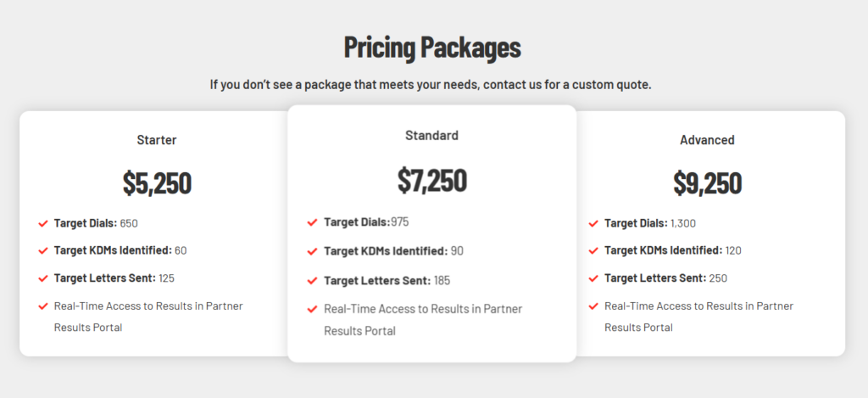Image resolution: width=868 pixels, height=398 pixels.
Task: Click the custom quote contact text
Action: [431, 85]
